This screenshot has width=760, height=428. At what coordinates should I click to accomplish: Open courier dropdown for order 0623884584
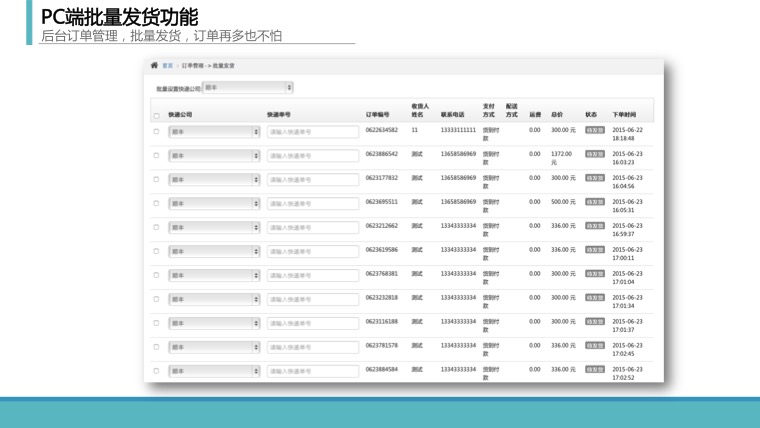tap(214, 371)
